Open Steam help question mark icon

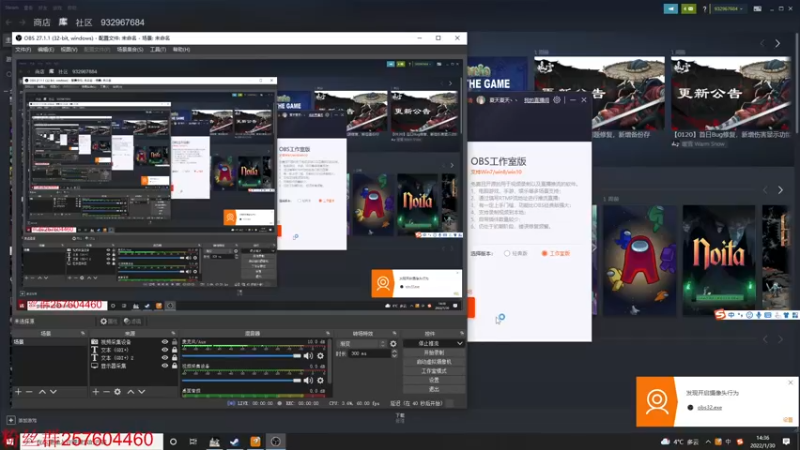pyautogui.click(x=705, y=9)
